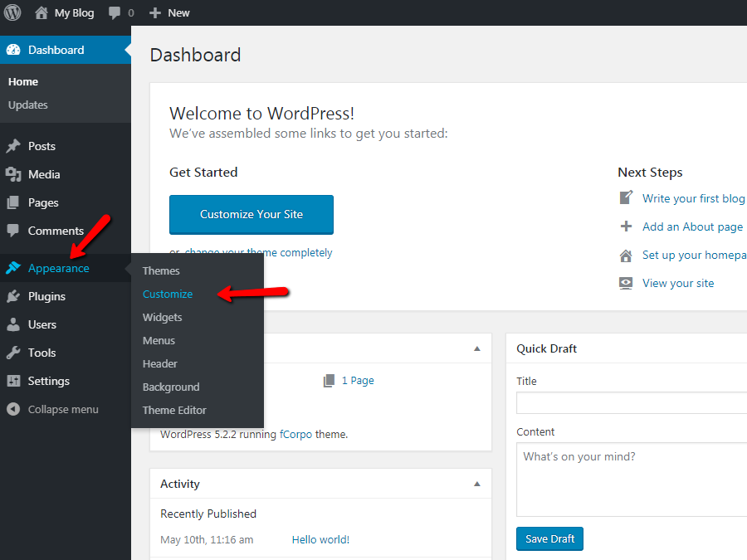Screen dimensions: 747x560
Task: Click the Pages icon in sidebar
Action: pos(13,202)
